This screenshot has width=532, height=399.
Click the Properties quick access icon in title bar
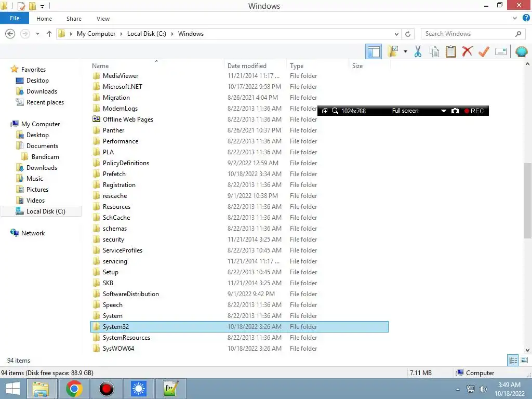coord(21,6)
